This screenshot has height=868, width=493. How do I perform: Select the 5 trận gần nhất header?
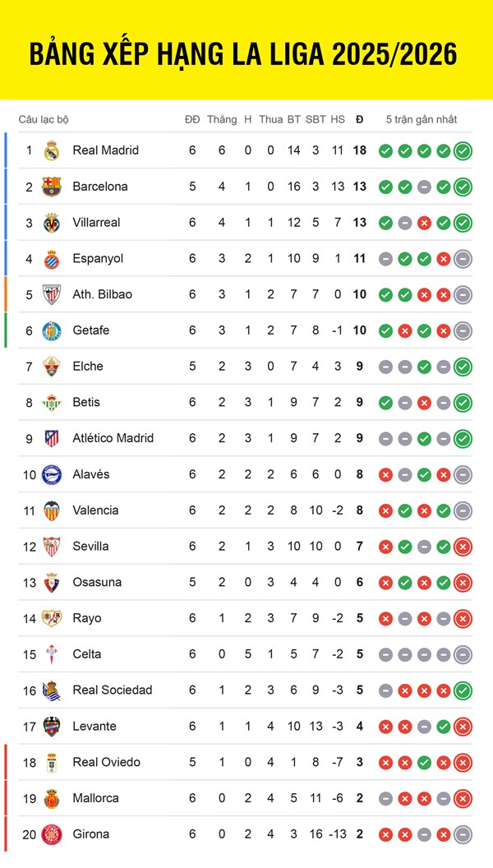click(422, 119)
